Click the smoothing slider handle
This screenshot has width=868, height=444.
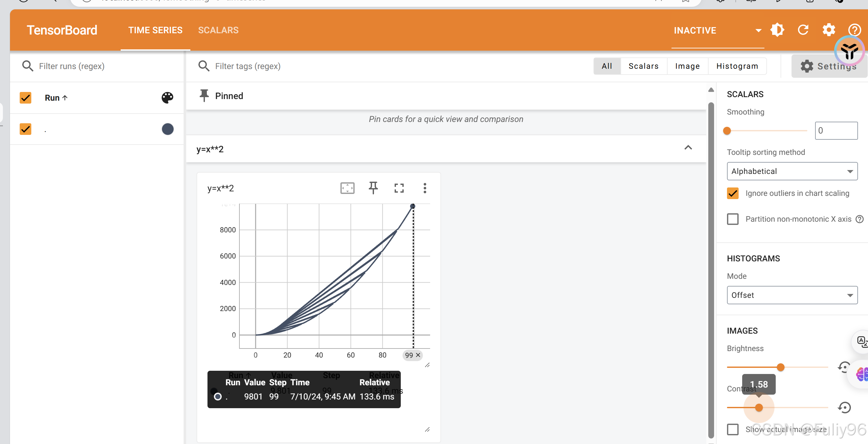[x=727, y=131]
